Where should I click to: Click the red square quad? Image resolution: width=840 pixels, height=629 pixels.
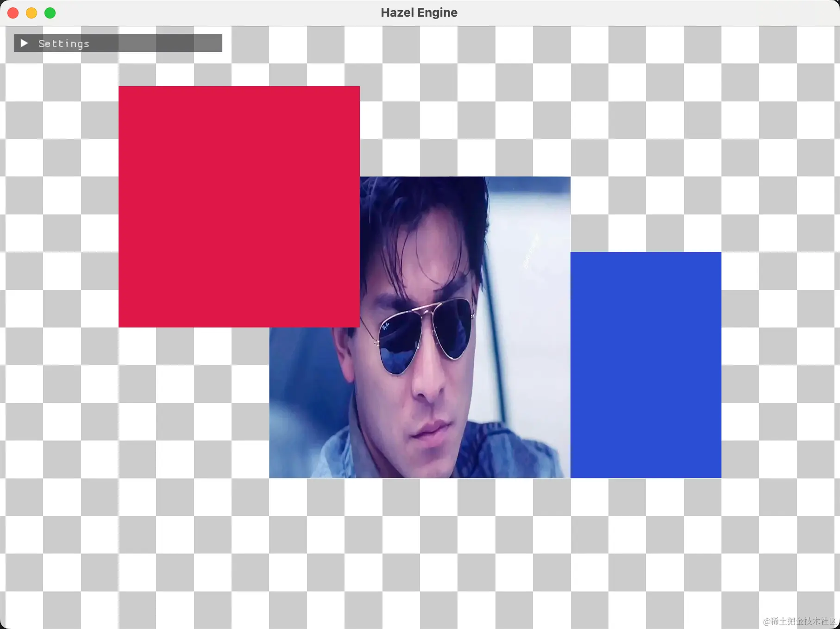239,207
